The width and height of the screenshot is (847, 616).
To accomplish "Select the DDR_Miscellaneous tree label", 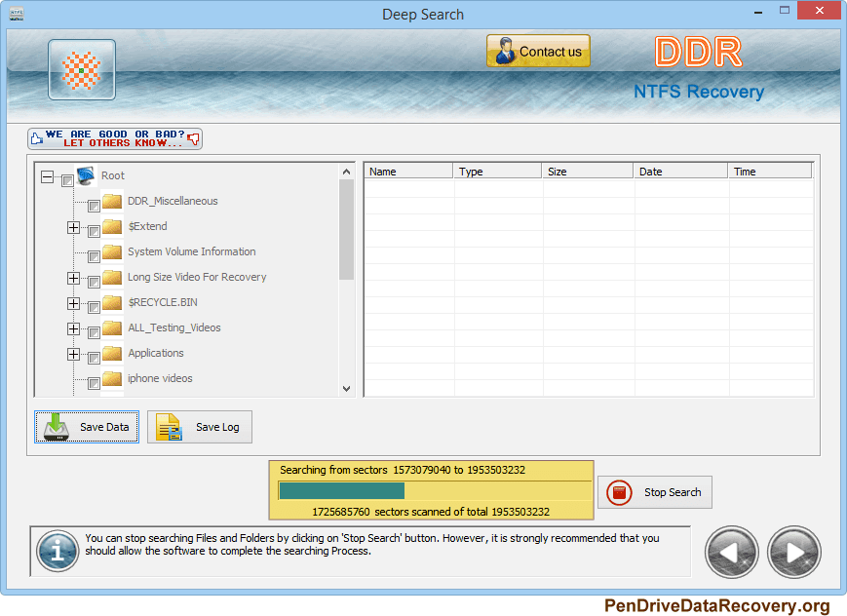I will (x=173, y=201).
